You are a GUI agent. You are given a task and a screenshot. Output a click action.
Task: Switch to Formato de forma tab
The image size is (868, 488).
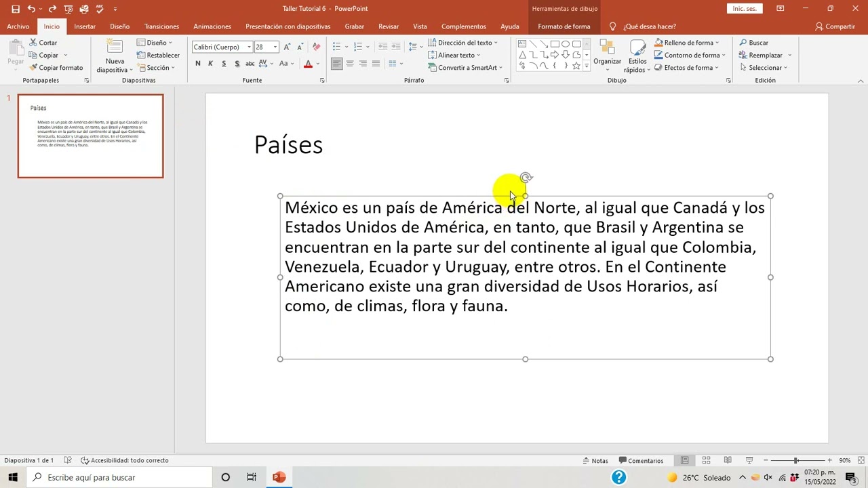pos(564,26)
